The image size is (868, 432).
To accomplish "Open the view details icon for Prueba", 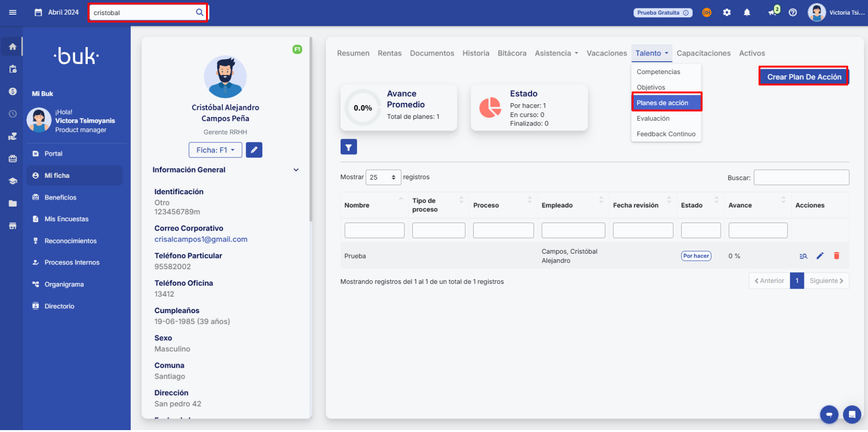I will click(803, 256).
